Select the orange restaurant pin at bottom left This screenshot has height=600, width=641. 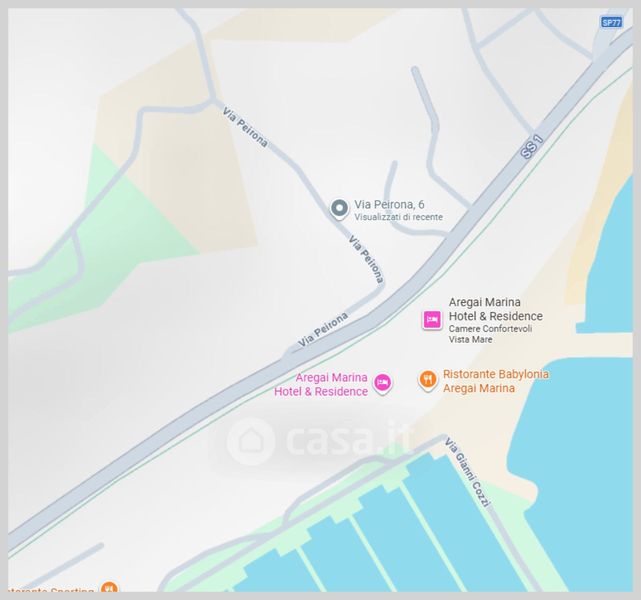pyautogui.click(x=109, y=587)
